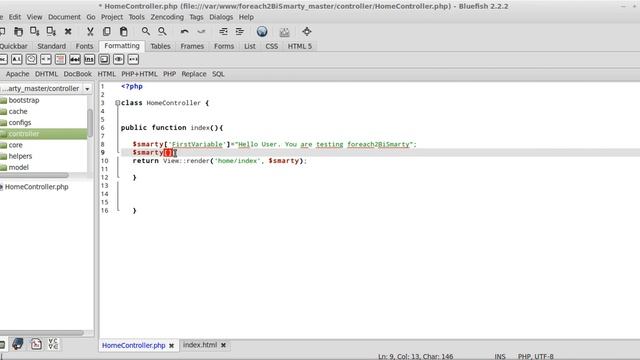The image size is (640, 360).
Task: Cut selection with the scissors icon
Action: point(90,31)
